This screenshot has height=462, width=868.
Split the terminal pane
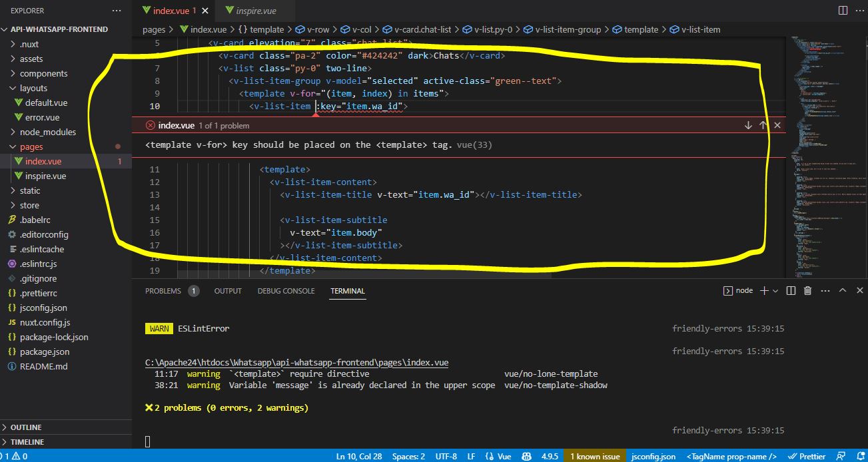point(790,290)
